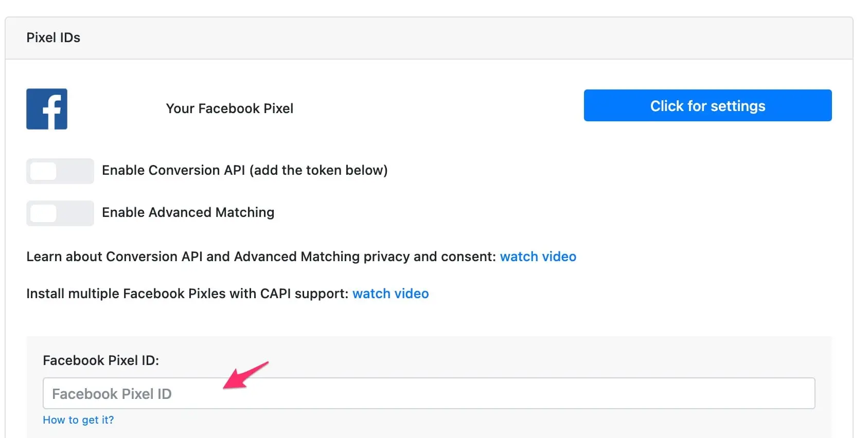Click the white knob of Advanced Matching switch

[x=44, y=213]
